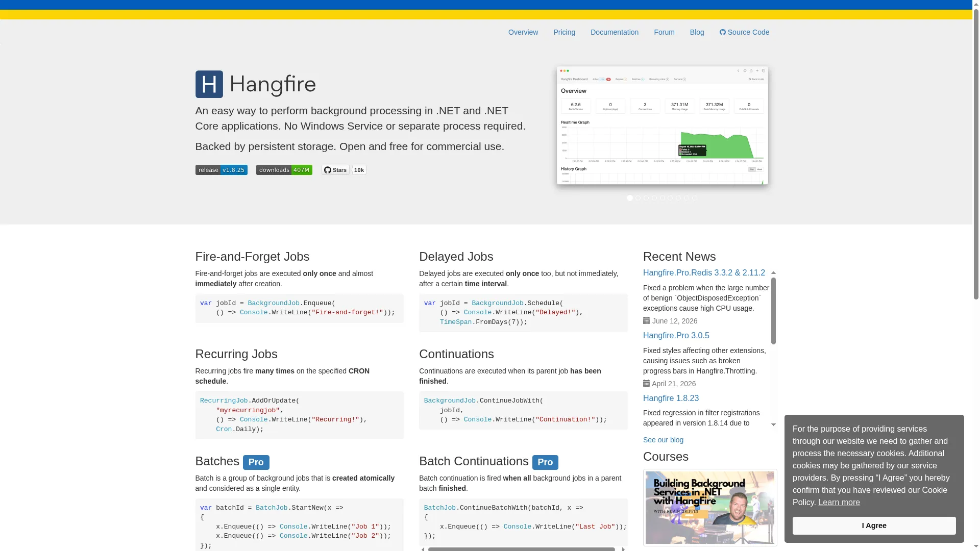
Task: Select the sixth carousel indicator dot
Action: 670,198
